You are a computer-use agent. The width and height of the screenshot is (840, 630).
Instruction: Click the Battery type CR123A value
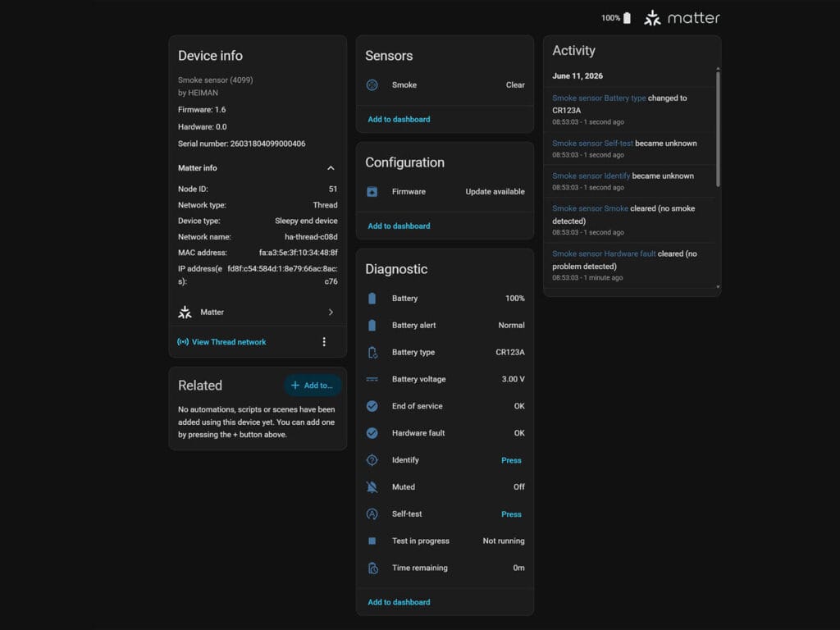(510, 353)
